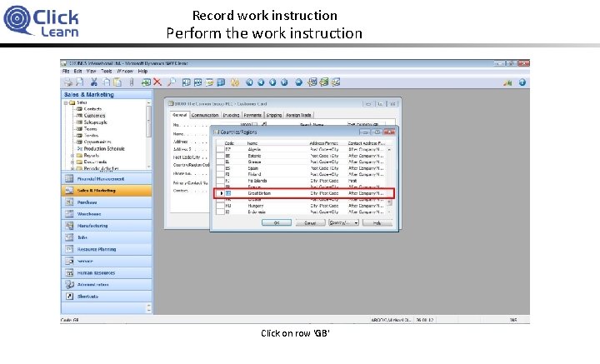The height and width of the screenshot is (364, 600).
Task: Click the Financial Management icon in navigation pane
Action: 69,178
